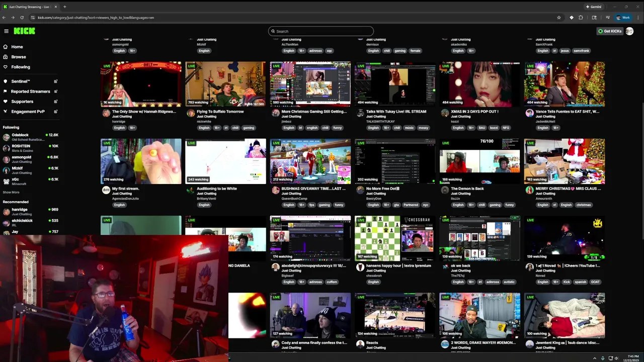Open The Only Show w/ Hannah thumbnail
Image resolution: width=644 pixels, height=362 pixels.
(x=141, y=84)
